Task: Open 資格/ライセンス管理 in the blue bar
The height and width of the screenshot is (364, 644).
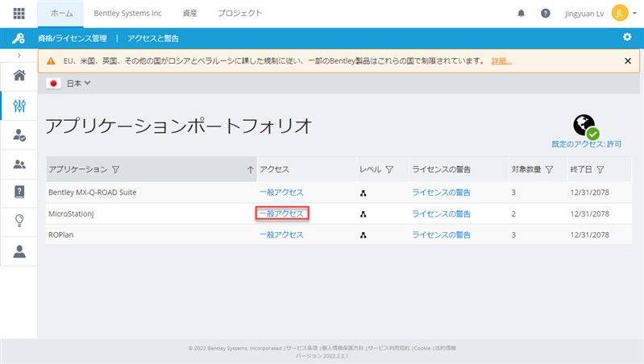Action: (73, 39)
